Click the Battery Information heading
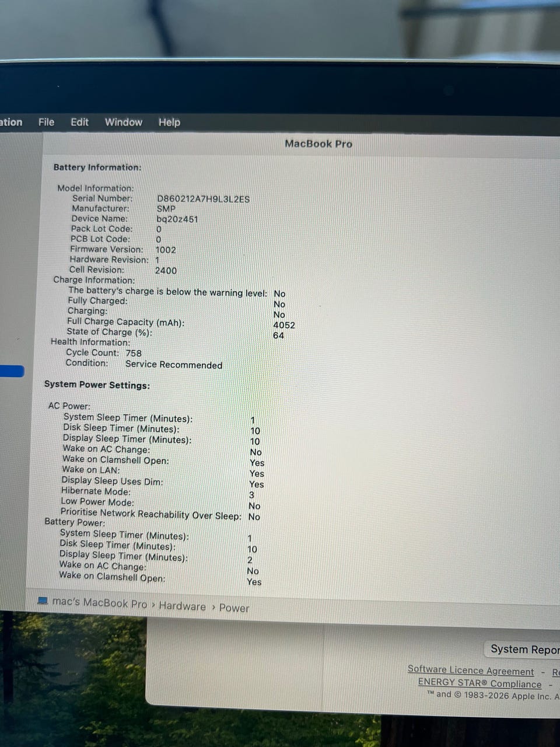 point(97,167)
